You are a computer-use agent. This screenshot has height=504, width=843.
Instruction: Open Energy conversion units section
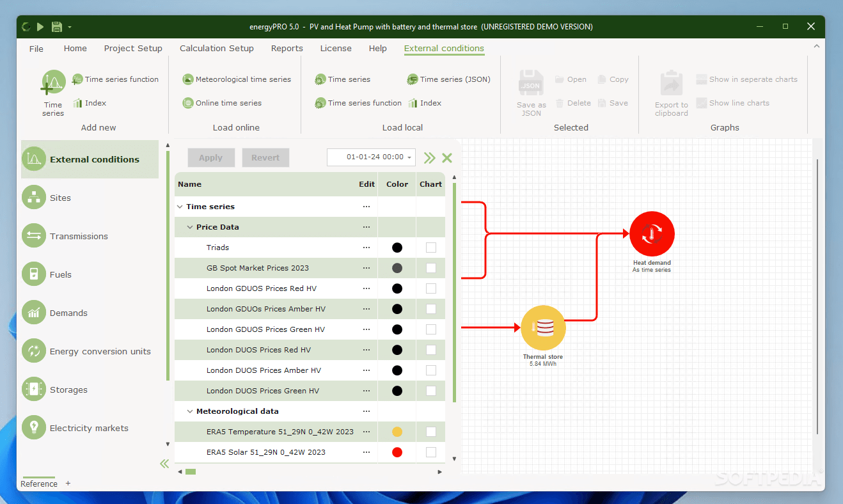90,351
